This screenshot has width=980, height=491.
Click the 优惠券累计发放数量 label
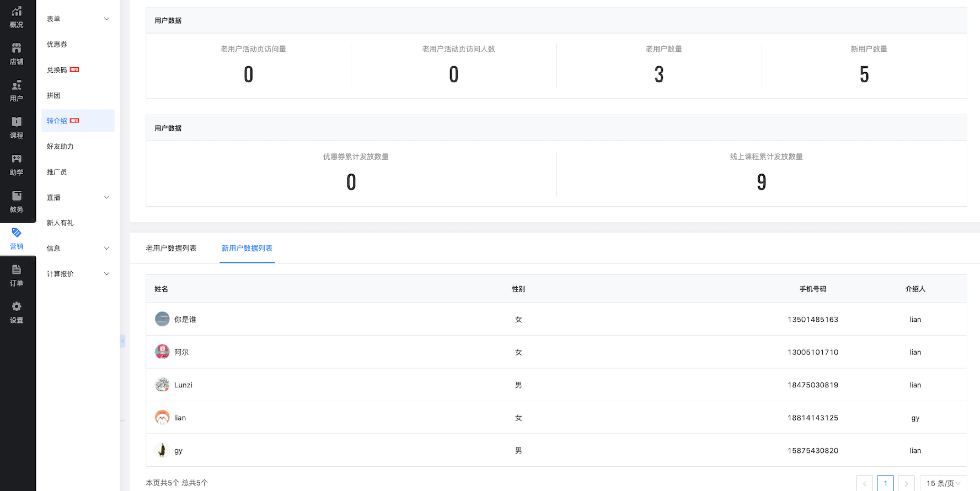pyautogui.click(x=355, y=157)
